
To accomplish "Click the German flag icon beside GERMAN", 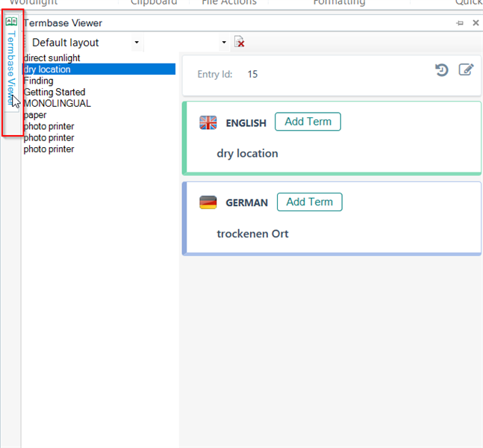I will click(208, 202).
